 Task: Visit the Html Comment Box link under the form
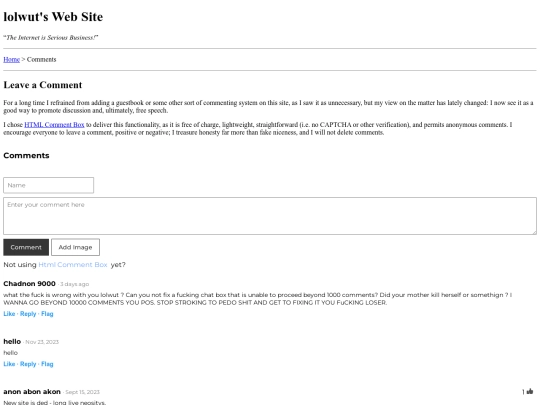point(73,264)
